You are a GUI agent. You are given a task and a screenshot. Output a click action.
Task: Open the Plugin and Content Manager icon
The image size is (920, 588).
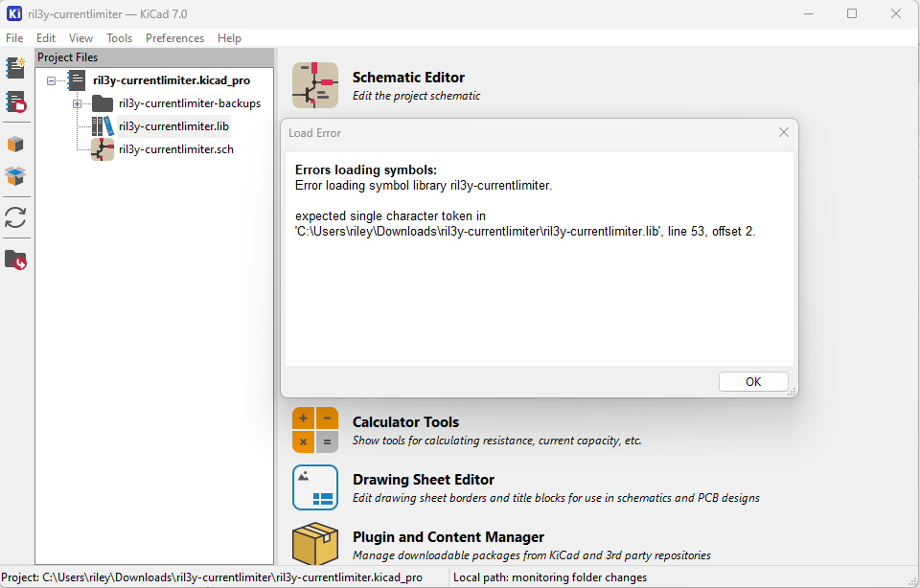pyautogui.click(x=315, y=543)
